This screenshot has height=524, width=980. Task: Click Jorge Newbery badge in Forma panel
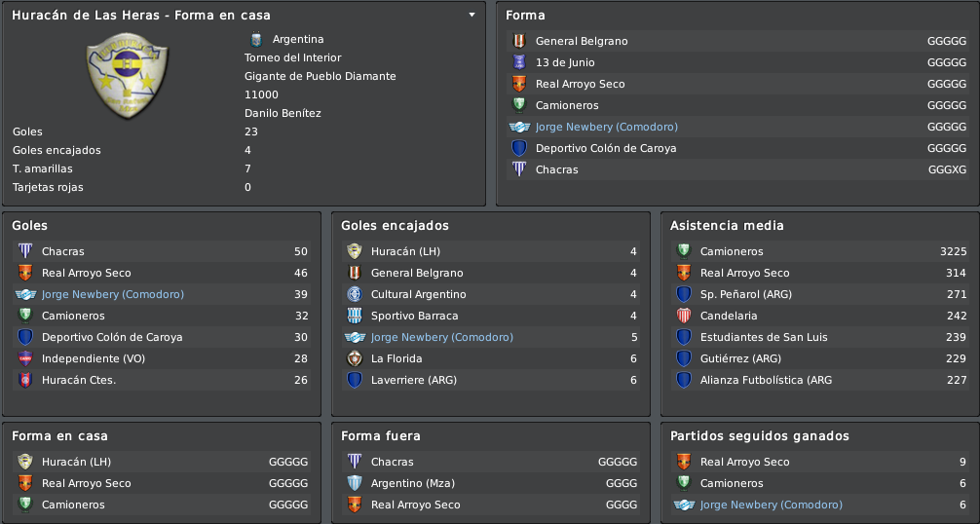[x=519, y=127]
